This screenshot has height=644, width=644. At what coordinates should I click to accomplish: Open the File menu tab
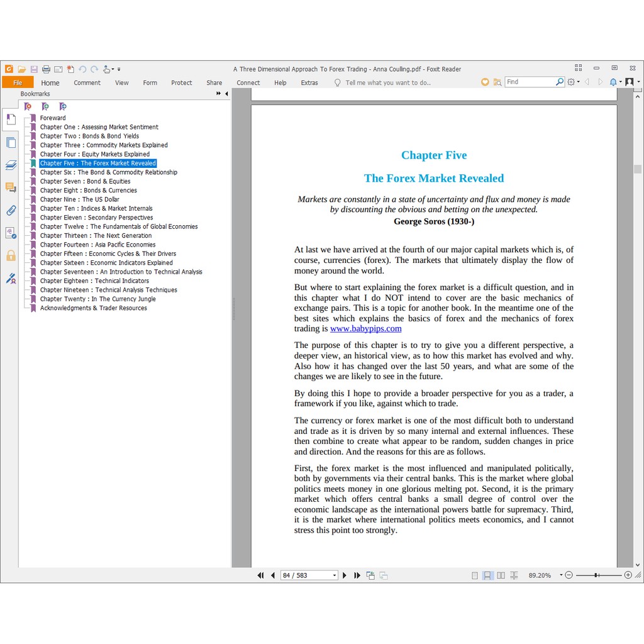point(18,82)
